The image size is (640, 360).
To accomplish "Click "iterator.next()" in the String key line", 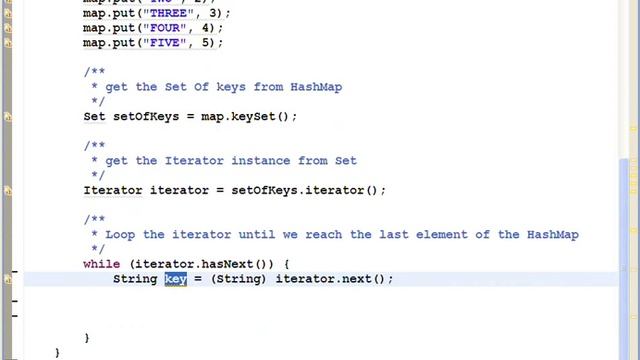I will coord(330,279).
